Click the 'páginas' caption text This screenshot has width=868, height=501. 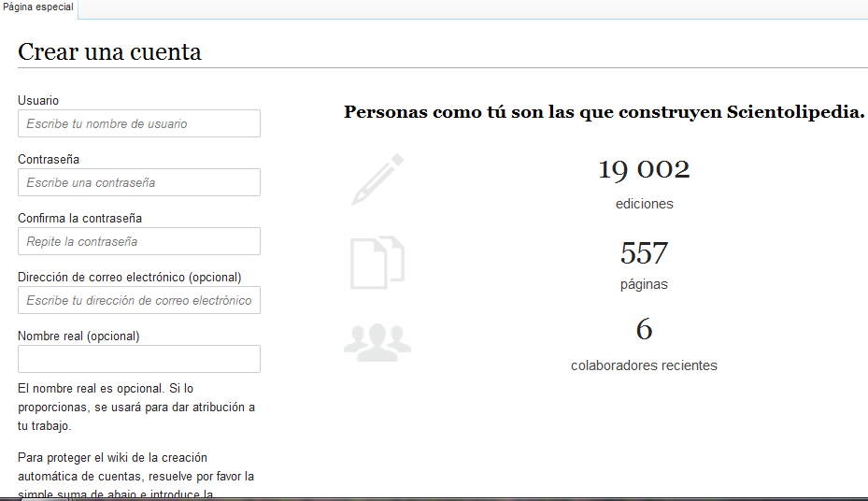(644, 284)
